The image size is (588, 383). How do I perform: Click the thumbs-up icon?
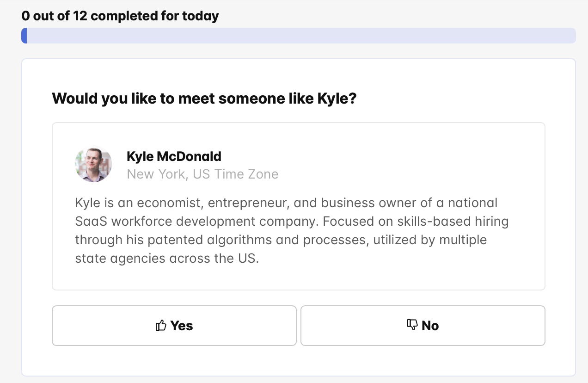[161, 326]
